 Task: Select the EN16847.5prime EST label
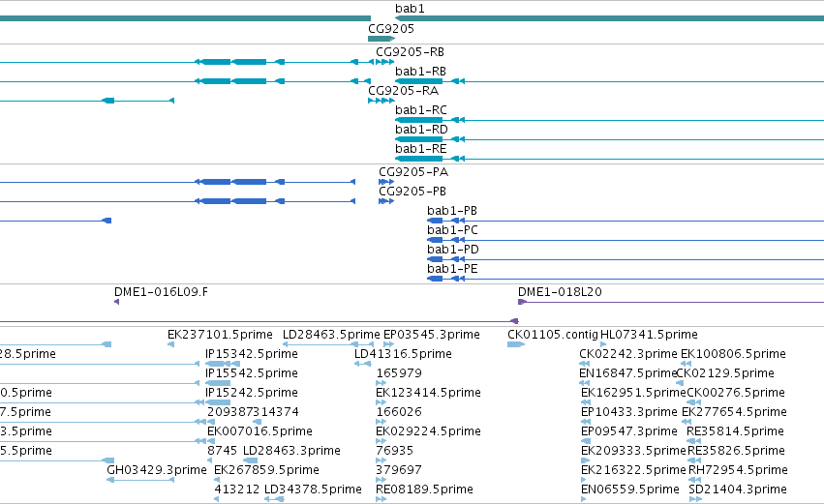[628, 373]
